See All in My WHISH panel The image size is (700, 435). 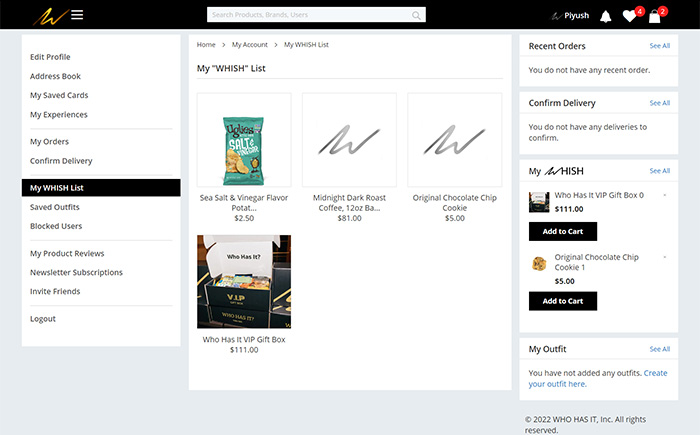pyautogui.click(x=659, y=171)
